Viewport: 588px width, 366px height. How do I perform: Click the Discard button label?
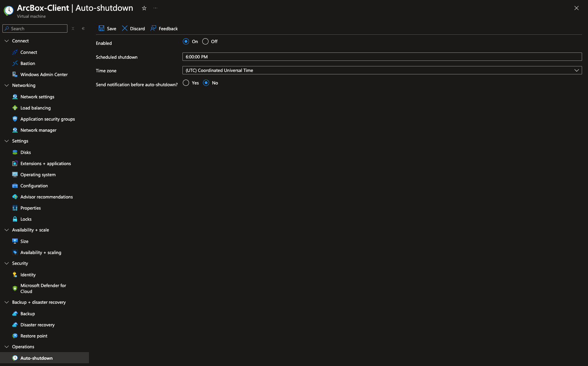click(x=138, y=29)
